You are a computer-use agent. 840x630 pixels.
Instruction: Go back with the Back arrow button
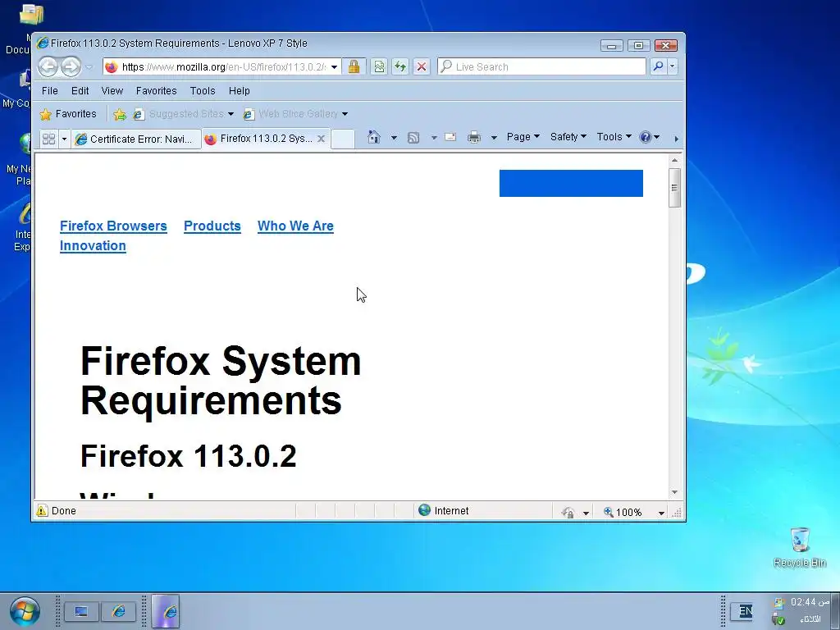click(48, 67)
